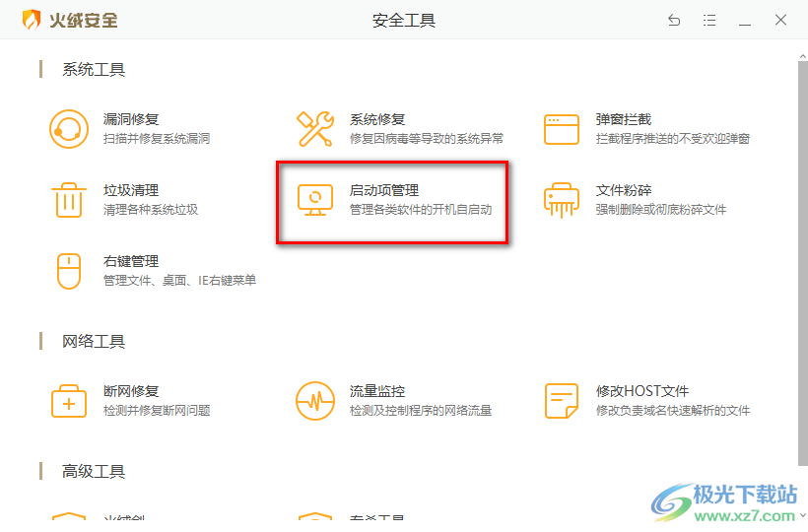Select the 系统修复 title text
808x532 pixels.
pos(377,119)
